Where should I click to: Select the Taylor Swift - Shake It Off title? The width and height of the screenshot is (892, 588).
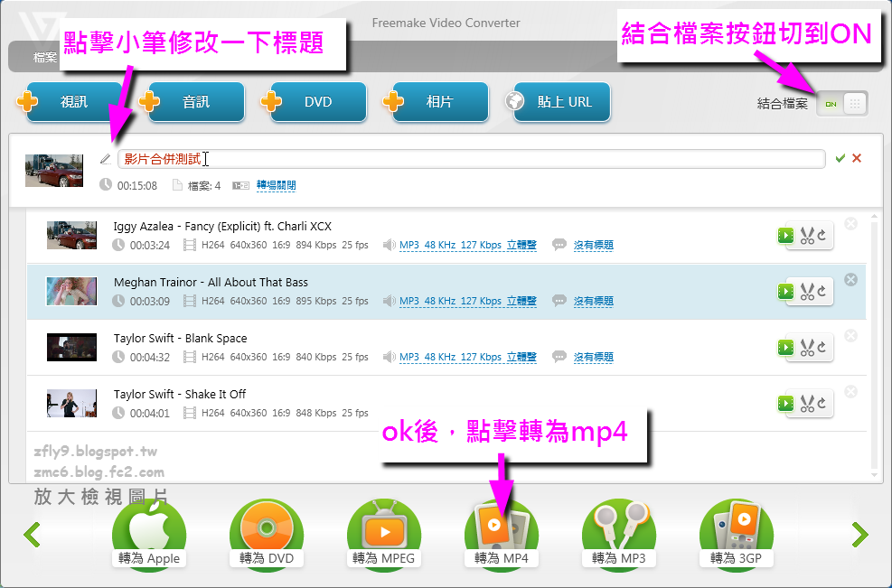180,394
